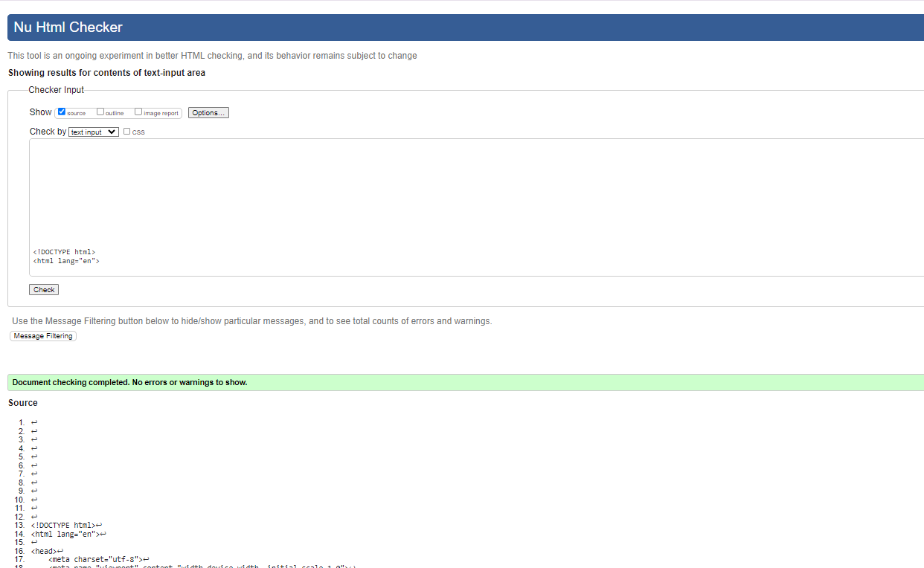Click 'This tool is an ongoing experiment' description
924x568 pixels.
[212, 56]
